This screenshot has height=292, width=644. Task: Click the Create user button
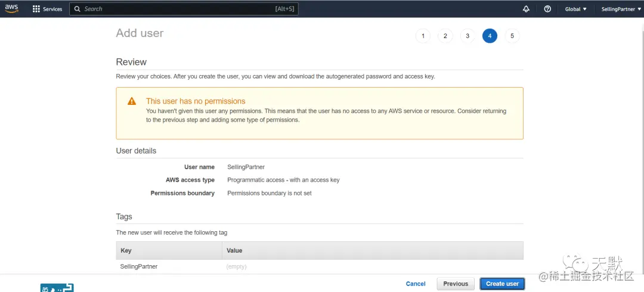click(502, 284)
